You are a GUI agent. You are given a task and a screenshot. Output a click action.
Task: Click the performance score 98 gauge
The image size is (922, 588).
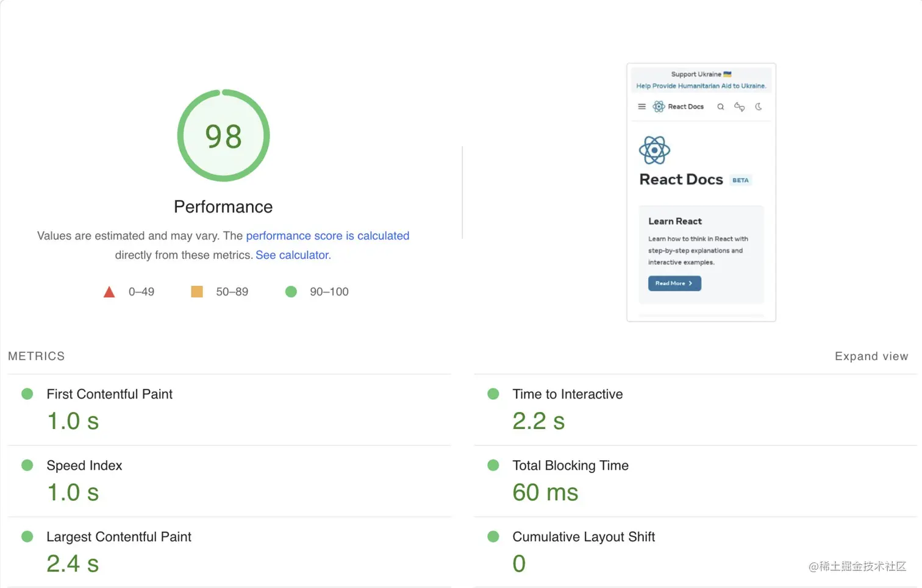(x=223, y=135)
